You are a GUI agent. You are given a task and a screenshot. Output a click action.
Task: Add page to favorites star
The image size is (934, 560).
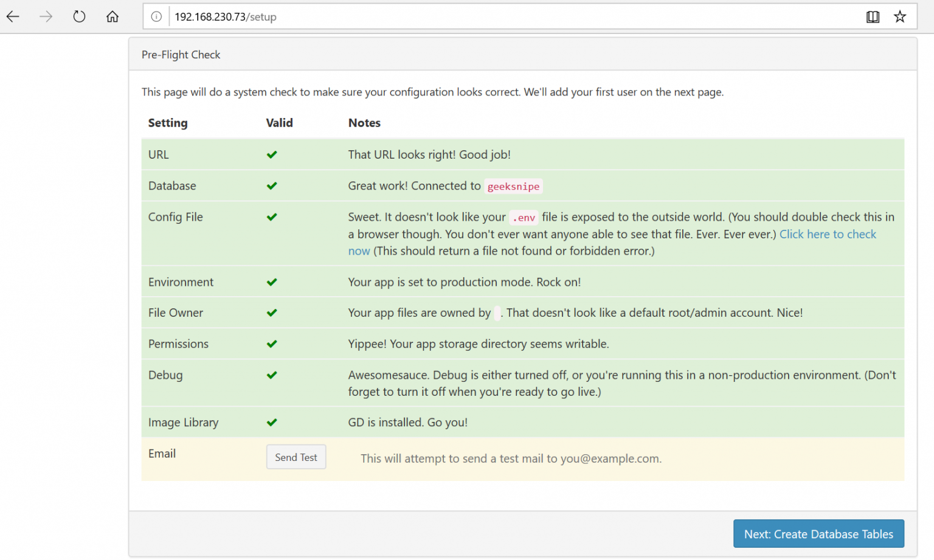[900, 16]
